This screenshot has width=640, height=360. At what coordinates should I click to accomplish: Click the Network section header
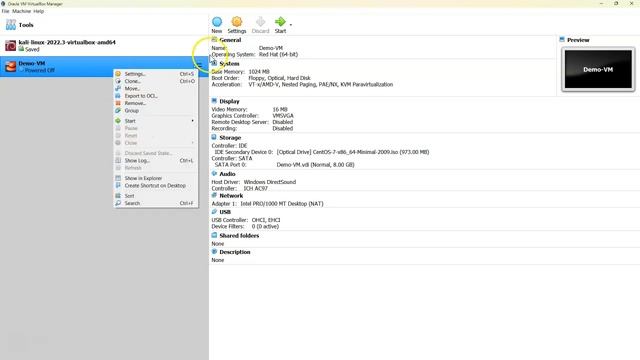(x=231, y=196)
